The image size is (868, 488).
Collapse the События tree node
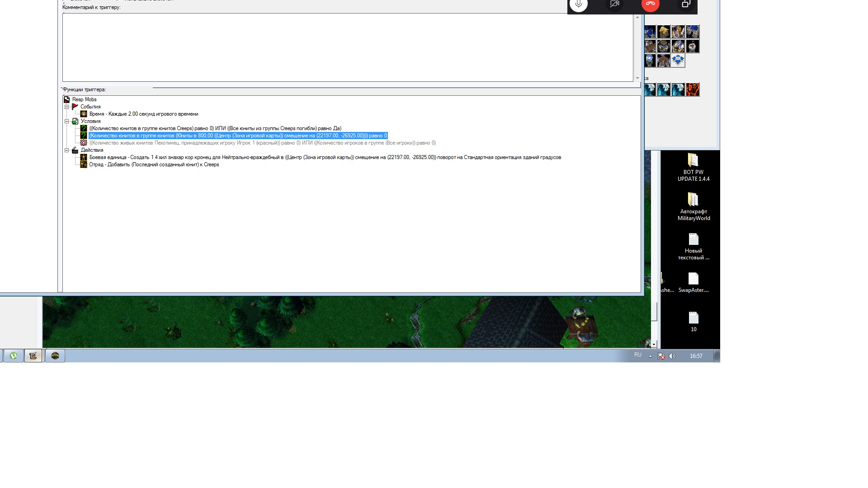coord(67,107)
